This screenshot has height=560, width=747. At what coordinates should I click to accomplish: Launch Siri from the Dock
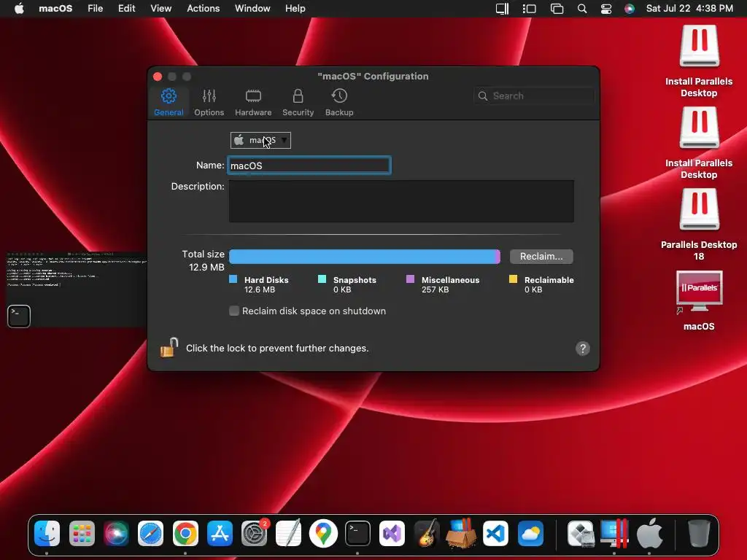(116, 533)
